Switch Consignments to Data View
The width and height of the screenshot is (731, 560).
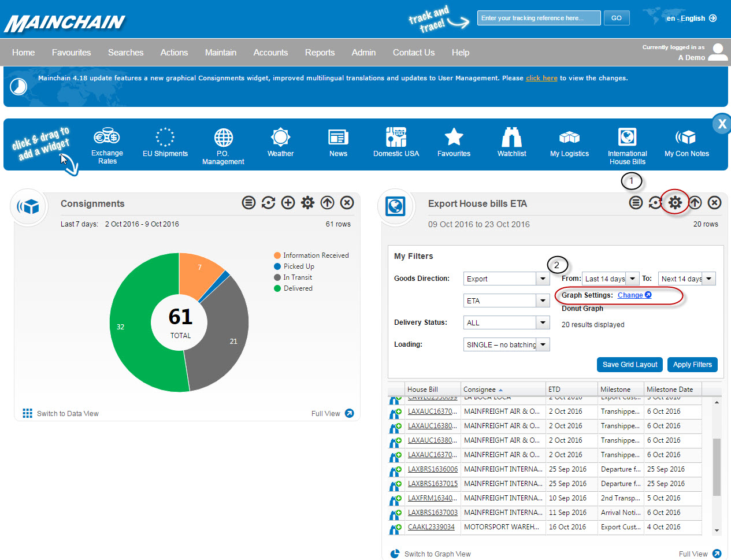coord(61,413)
